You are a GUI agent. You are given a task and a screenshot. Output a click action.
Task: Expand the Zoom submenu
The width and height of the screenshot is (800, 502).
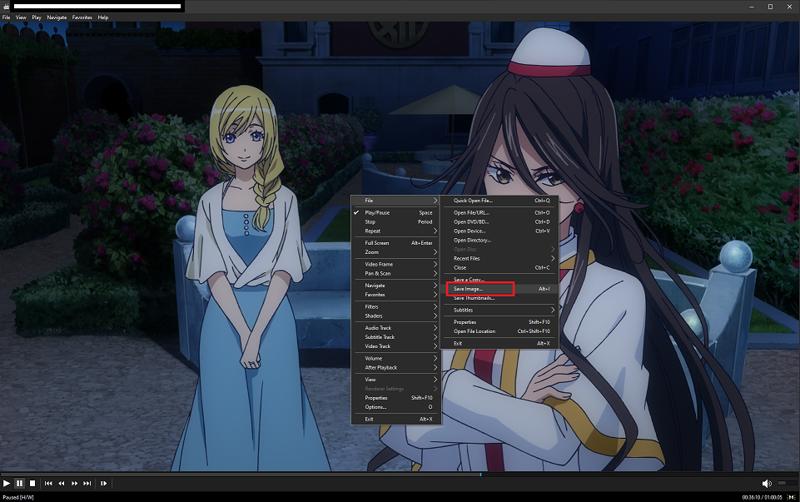[396, 253]
